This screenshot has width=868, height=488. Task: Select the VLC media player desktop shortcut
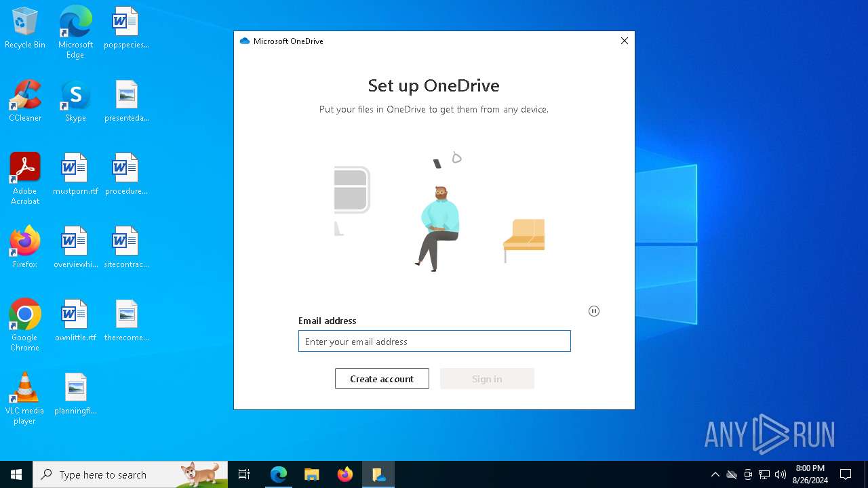click(x=25, y=399)
